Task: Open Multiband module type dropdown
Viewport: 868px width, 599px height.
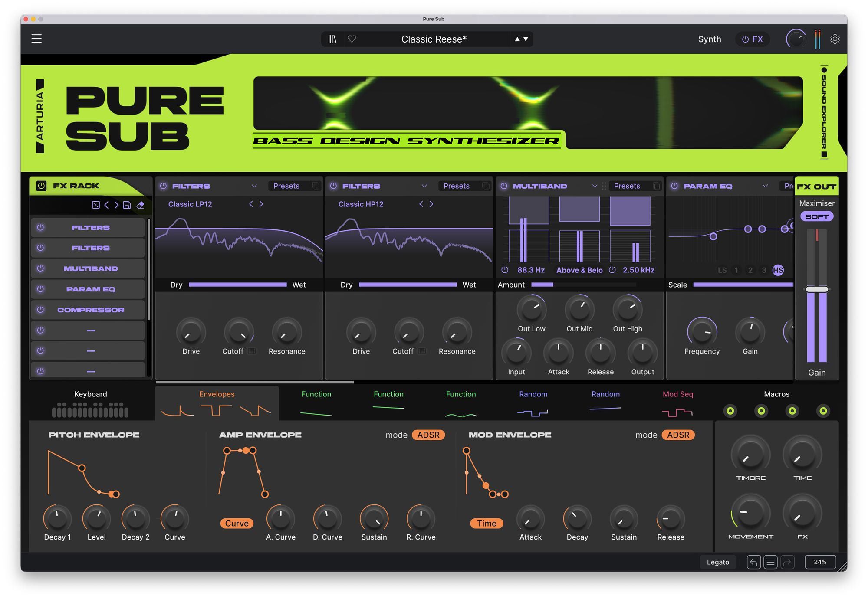Action: click(595, 186)
